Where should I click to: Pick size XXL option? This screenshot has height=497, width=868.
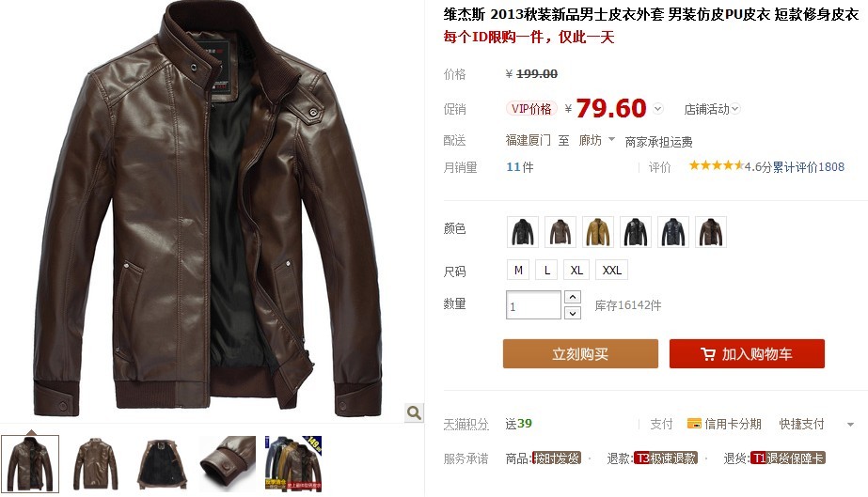pos(611,270)
